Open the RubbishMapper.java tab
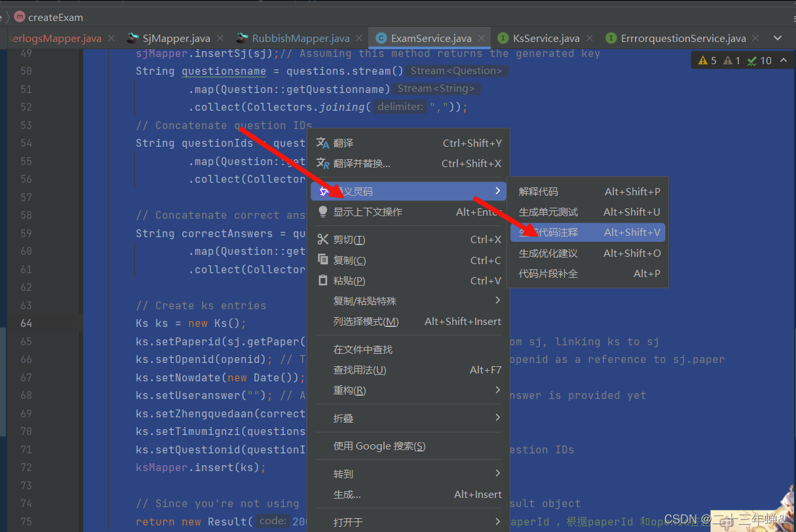796x532 pixels. (x=301, y=38)
